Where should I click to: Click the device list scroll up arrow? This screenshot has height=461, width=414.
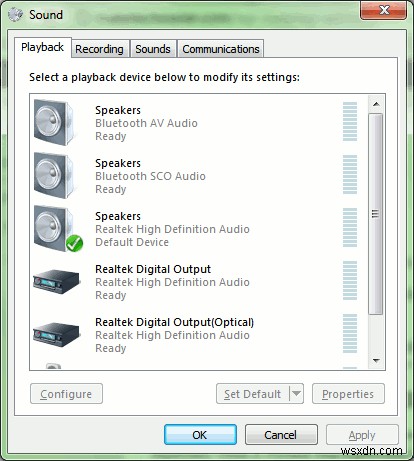tap(376, 104)
